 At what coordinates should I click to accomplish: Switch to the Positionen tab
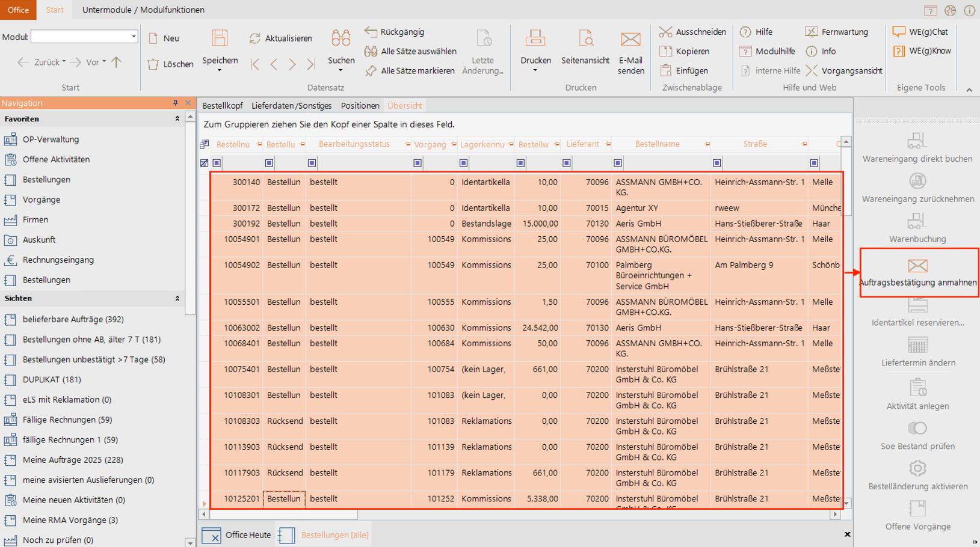click(360, 106)
